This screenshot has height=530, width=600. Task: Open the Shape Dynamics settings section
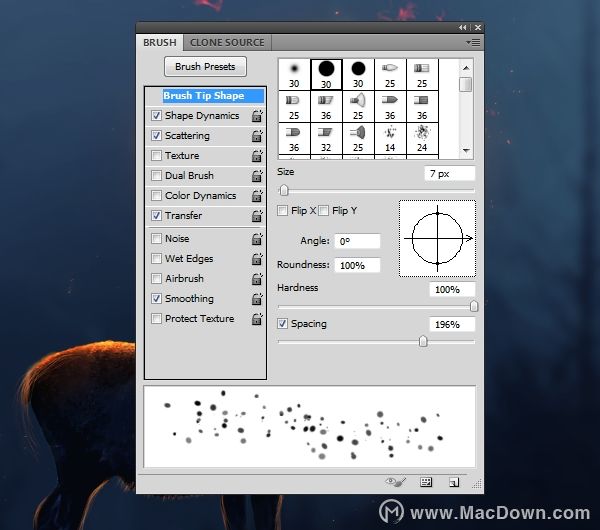click(202, 116)
